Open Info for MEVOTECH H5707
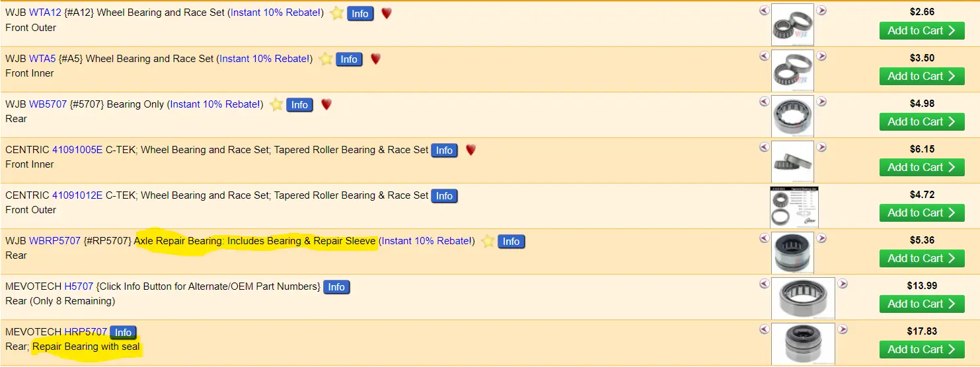 coord(336,287)
